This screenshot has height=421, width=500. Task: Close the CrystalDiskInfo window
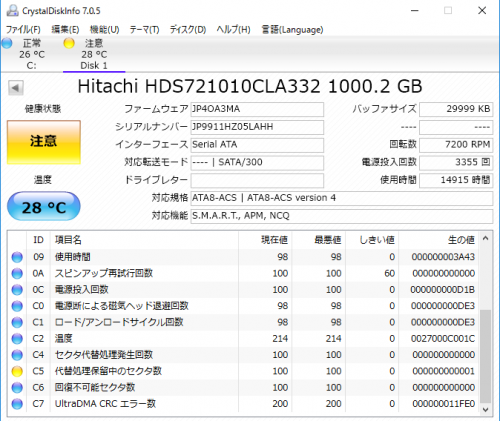pos(482,11)
